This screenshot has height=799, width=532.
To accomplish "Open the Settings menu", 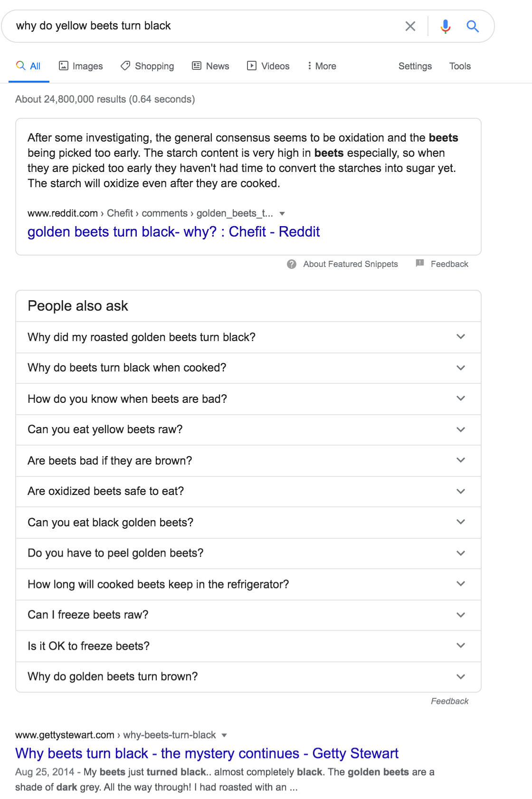I will [x=414, y=66].
